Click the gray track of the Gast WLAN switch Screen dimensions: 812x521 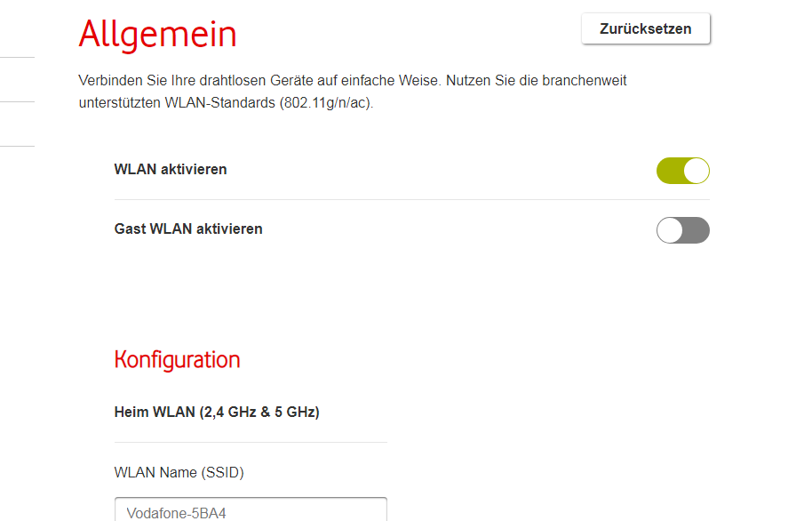[x=697, y=230]
